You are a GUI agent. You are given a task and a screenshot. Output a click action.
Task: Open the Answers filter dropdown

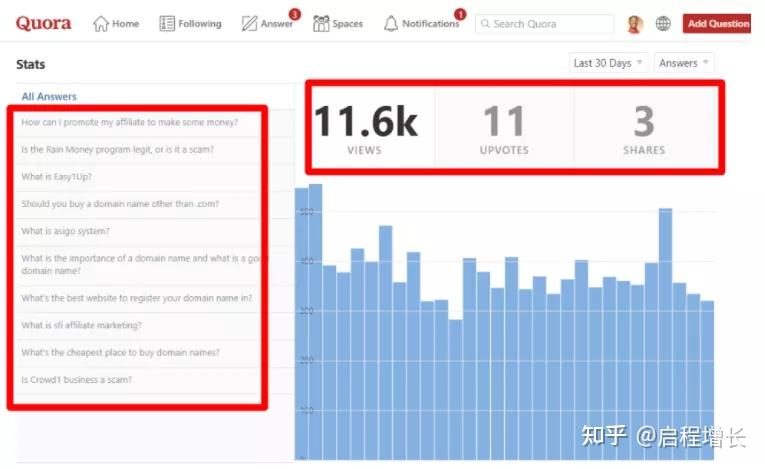(x=684, y=63)
